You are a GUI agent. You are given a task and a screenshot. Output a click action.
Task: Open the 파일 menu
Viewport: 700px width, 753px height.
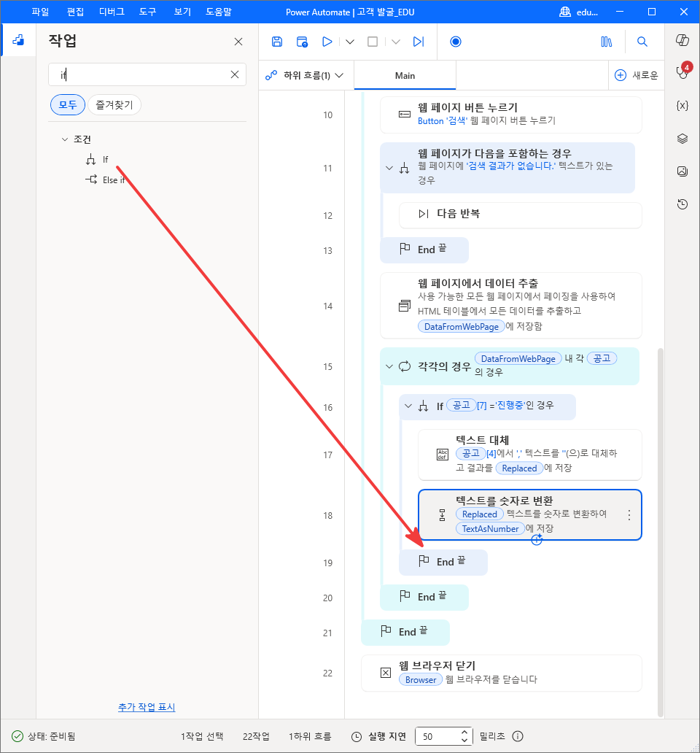[x=40, y=12]
